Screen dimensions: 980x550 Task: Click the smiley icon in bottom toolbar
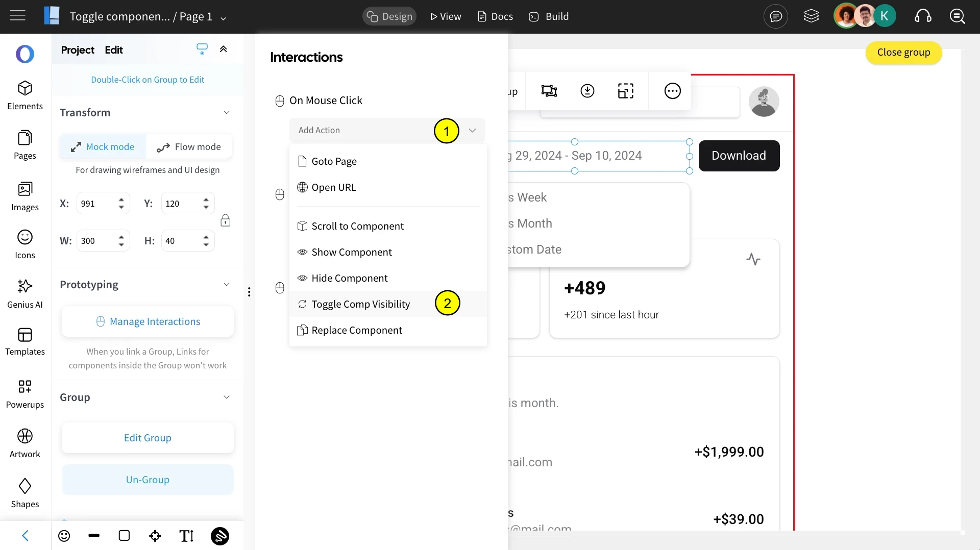(64, 536)
